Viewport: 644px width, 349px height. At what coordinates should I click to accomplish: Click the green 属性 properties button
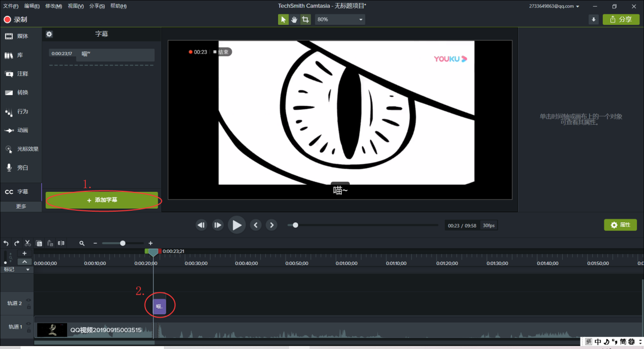tap(620, 225)
